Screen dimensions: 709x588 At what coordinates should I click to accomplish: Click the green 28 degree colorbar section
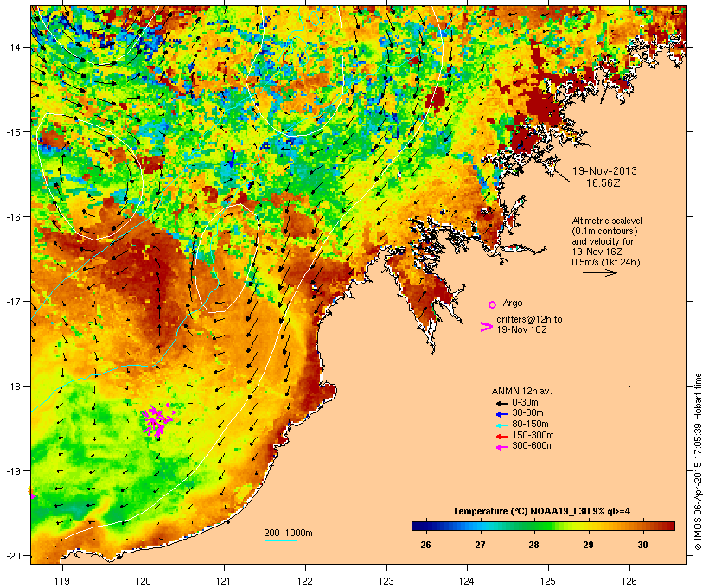pos(534,526)
